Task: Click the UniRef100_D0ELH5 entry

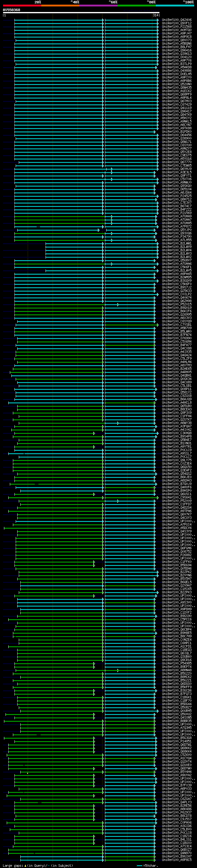Action: [x=177, y=74]
